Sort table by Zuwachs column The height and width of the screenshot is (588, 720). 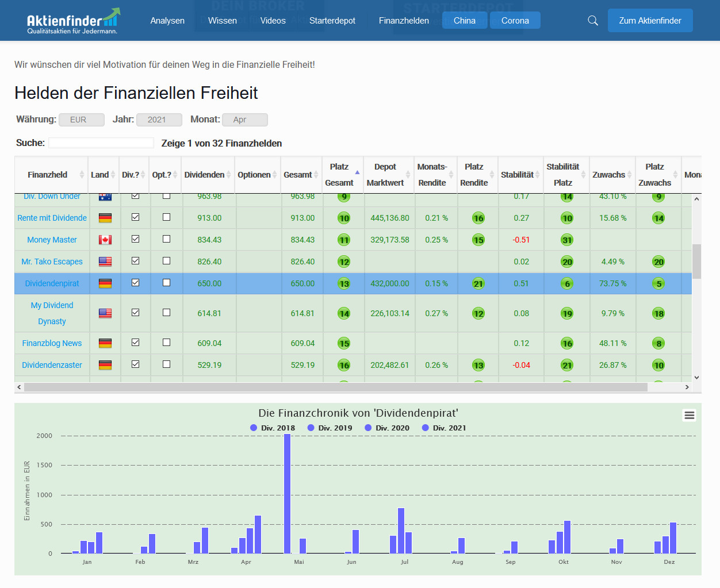click(612, 175)
